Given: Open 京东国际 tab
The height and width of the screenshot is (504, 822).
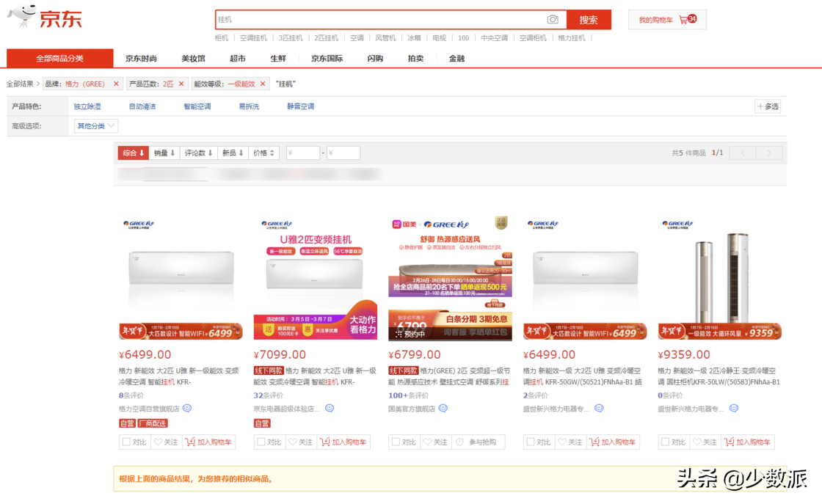Looking at the screenshot, I should 327,58.
